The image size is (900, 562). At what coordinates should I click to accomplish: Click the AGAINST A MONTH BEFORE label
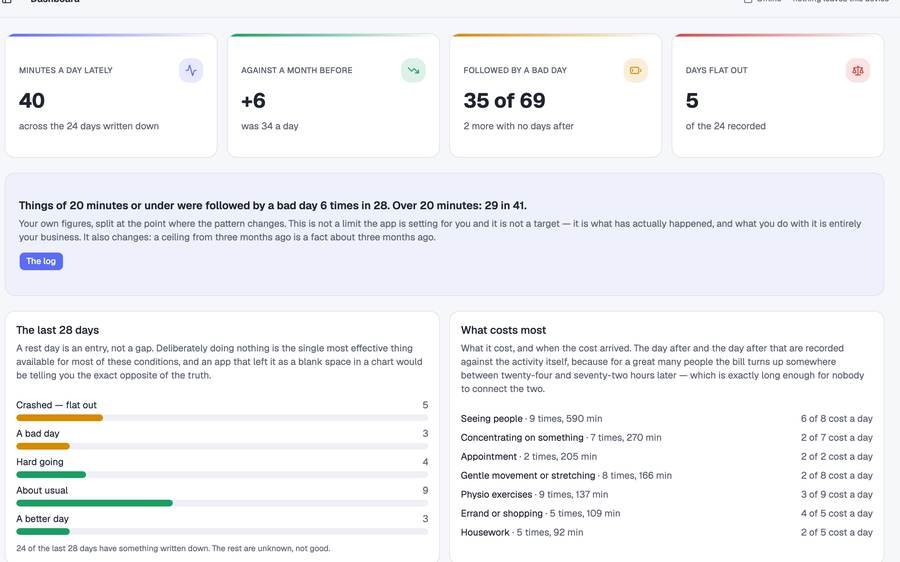[x=297, y=70]
